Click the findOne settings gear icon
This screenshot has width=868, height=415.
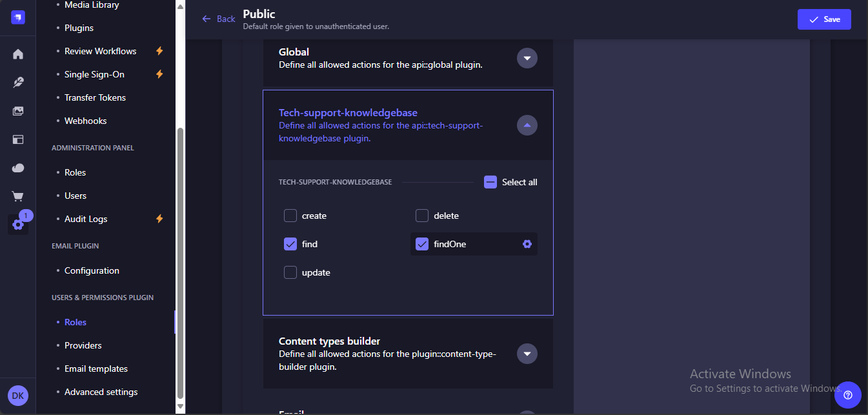tap(527, 244)
